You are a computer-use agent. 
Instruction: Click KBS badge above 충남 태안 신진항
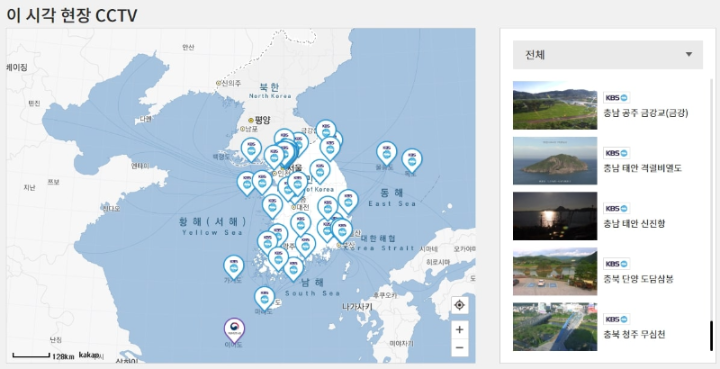coord(616,208)
